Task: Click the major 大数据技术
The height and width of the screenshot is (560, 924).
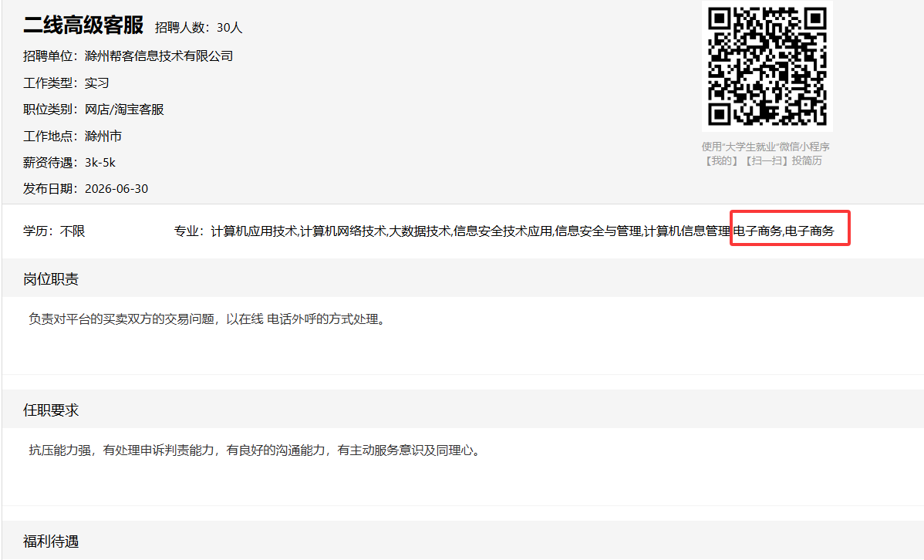Action: pyautogui.click(x=420, y=231)
